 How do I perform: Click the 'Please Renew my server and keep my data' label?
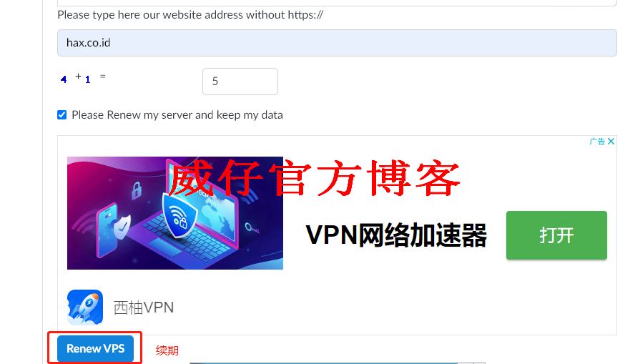click(177, 115)
